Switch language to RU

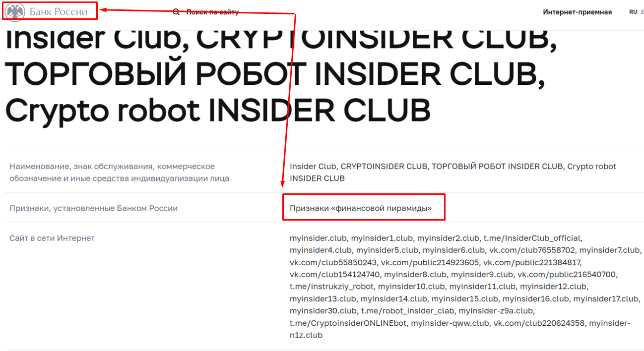point(633,12)
